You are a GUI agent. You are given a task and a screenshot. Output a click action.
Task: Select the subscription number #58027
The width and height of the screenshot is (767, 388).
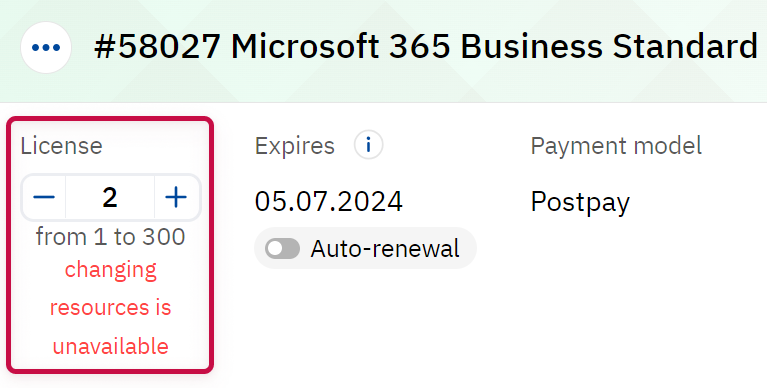click(x=157, y=47)
